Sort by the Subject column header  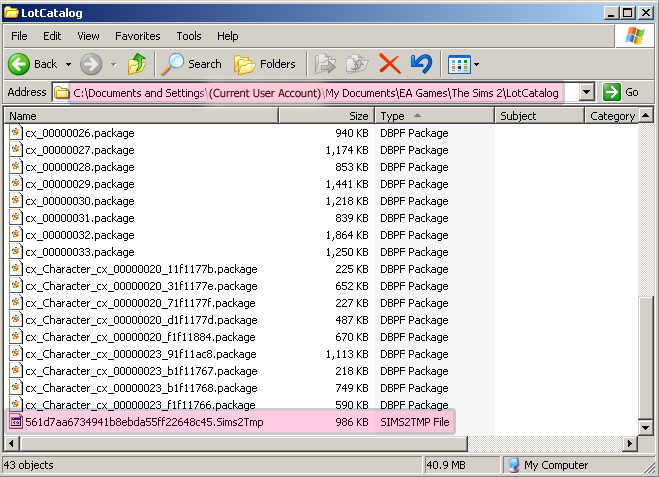tap(540, 116)
